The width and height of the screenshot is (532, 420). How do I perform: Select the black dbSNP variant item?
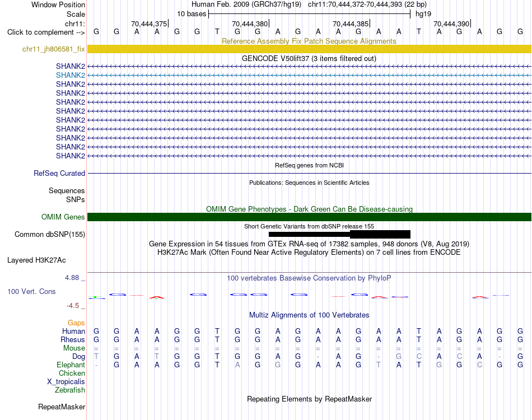pyautogui.click(x=339, y=234)
